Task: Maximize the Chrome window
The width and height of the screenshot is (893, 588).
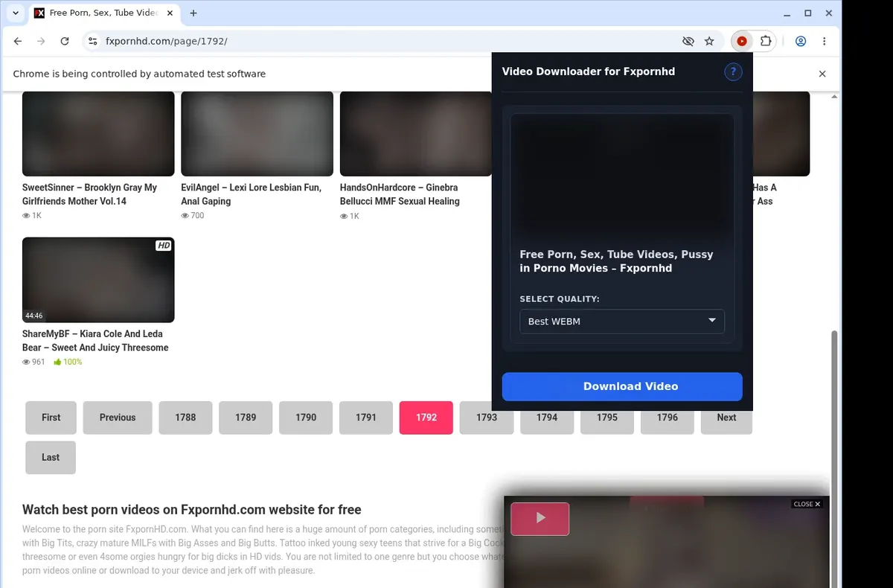Action: (x=808, y=13)
